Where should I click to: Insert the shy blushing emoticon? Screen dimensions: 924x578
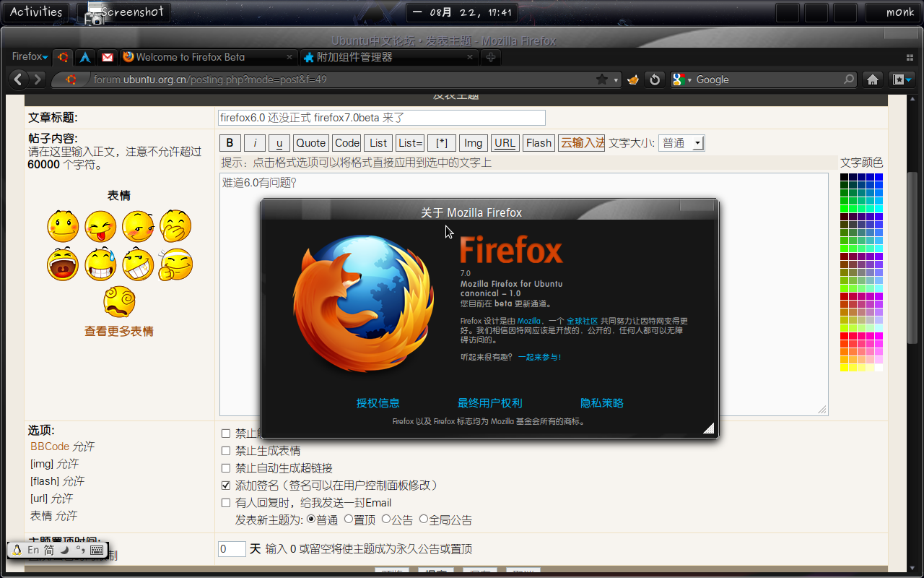pos(138,226)
